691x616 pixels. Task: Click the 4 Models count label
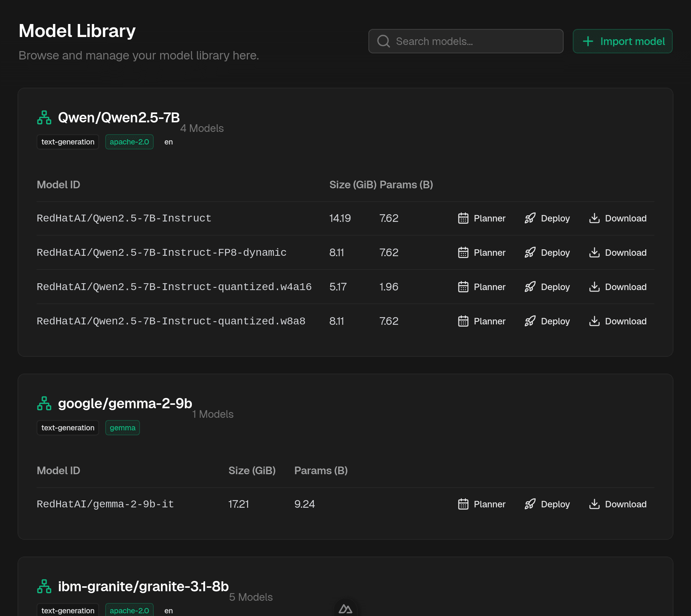[202, 128]
